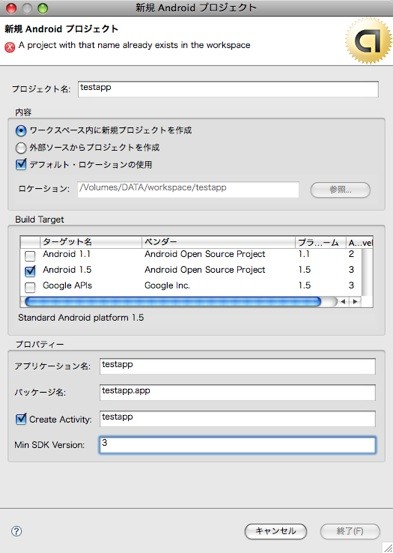Image resolution: width=393 pixels, height=553 pixels.
Task: Click the platform column header
Action: [321, 242]
